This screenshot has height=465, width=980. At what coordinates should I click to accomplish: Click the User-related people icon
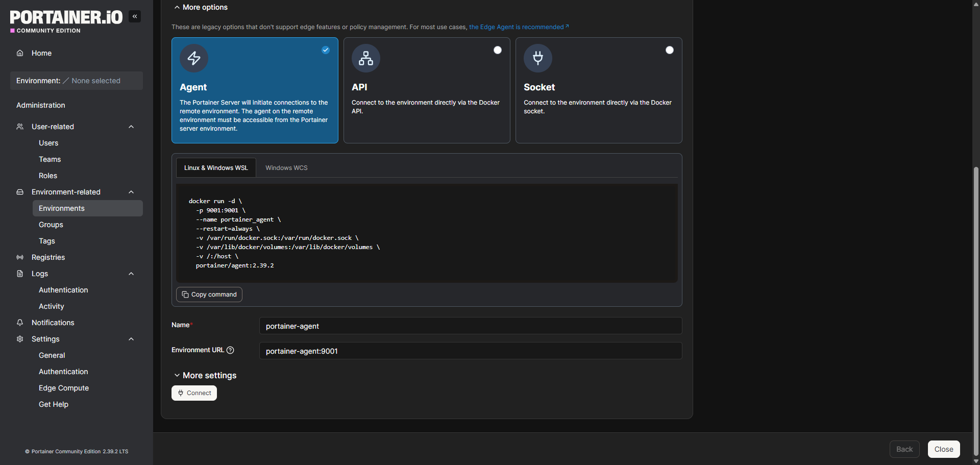(x=20, y=127)
